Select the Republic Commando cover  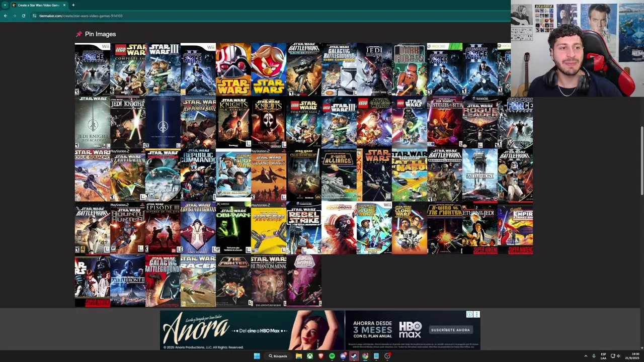198,175
